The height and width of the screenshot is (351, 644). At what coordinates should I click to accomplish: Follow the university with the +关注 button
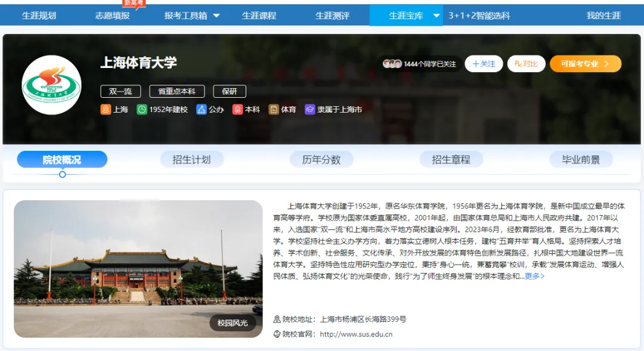click(x=484, y=64)
